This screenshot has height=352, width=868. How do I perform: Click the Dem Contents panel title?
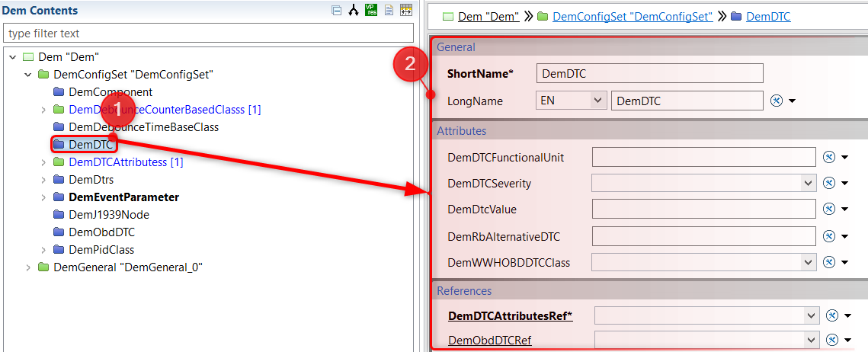[40, 10]
